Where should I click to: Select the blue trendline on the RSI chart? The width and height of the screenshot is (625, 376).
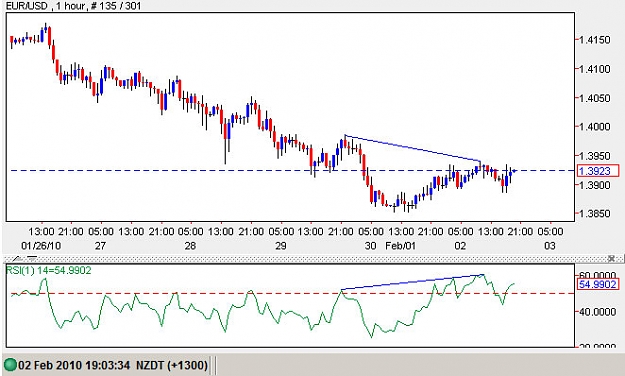click(413, 282)
